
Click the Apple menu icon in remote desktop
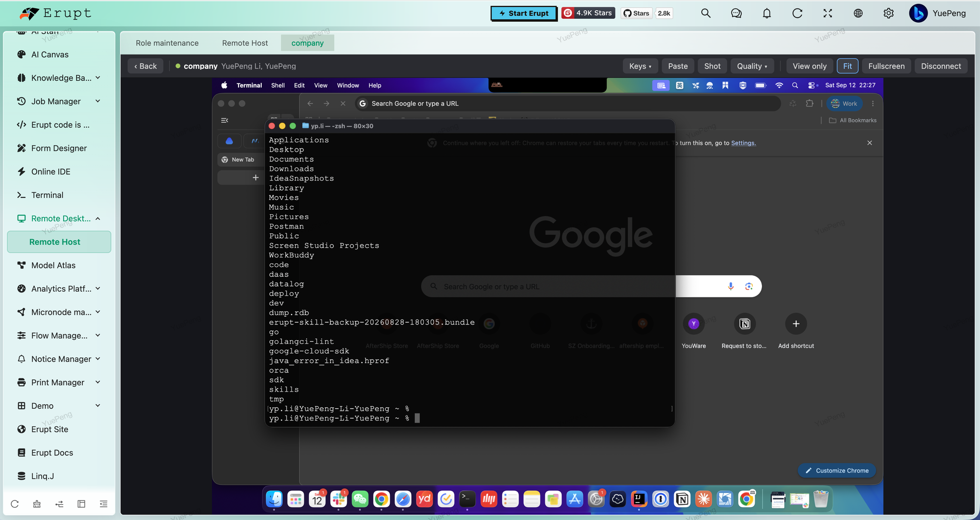pos(224,85)
